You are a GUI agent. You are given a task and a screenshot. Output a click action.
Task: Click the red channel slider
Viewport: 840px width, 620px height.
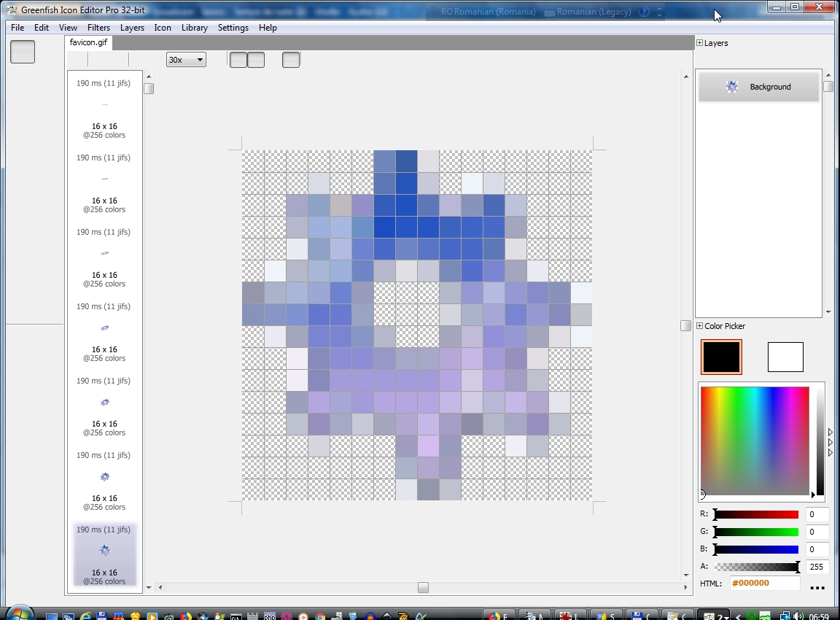(x=756, y=514)
